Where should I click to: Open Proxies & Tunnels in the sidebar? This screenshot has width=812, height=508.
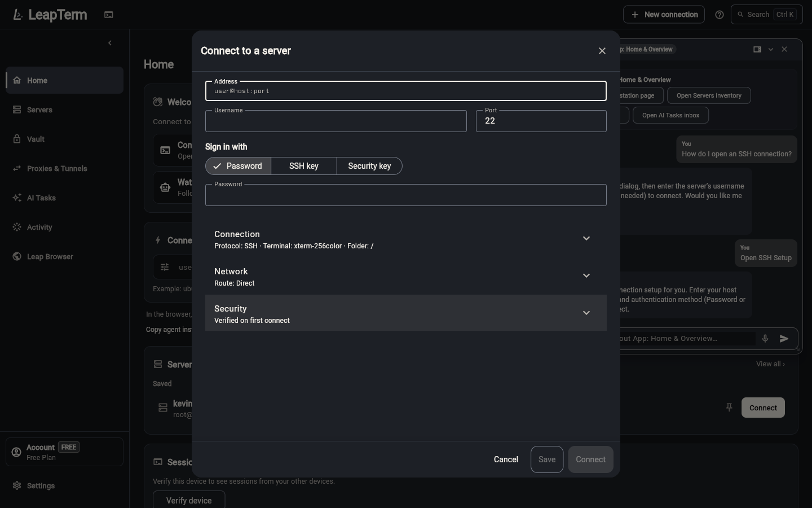tap(65, 168)
